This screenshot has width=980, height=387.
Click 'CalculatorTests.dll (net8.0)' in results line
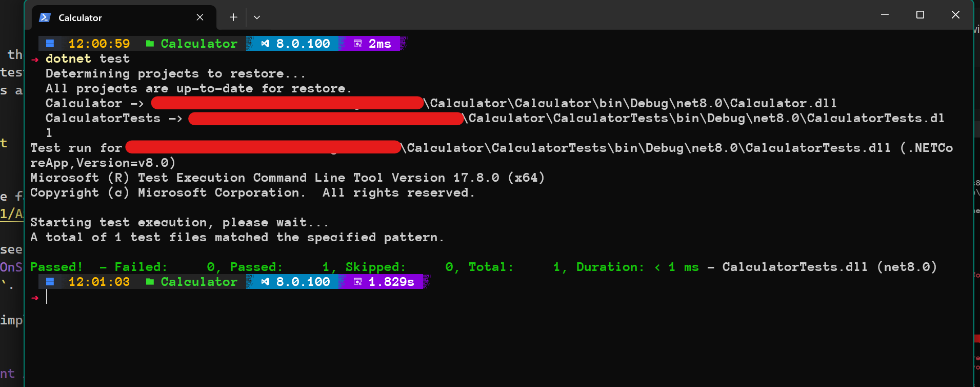(830, 267)
